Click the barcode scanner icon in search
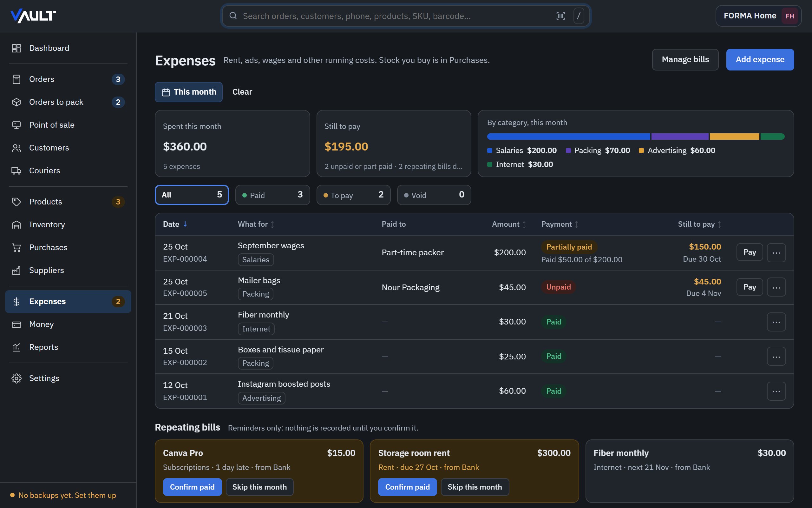 tap(561, 16)
